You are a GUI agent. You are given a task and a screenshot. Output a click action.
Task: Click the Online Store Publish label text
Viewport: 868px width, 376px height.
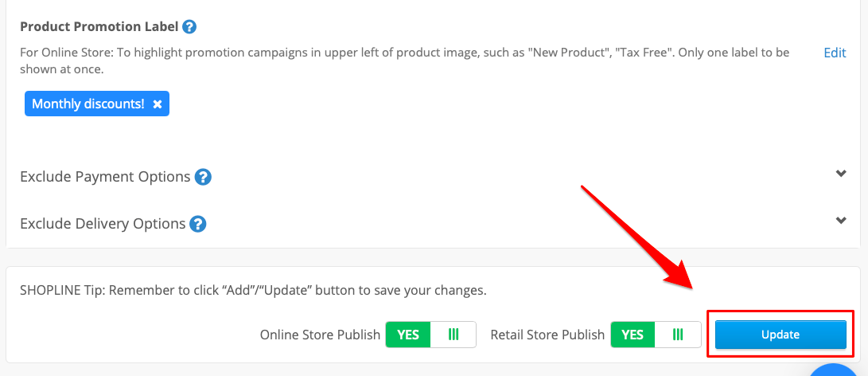(x=320, y=335)
